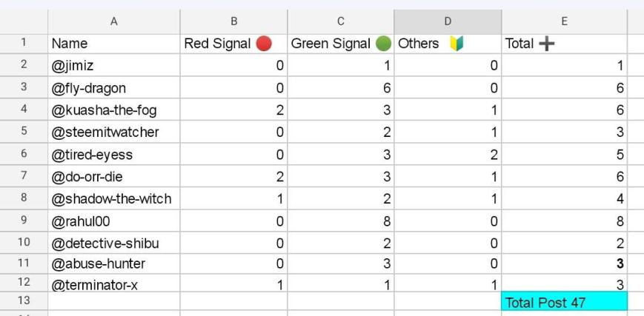The height and width of the screenshot is (316, 644).
Task: Select the @detective-shibu name cell
Action: click(114, 243)
